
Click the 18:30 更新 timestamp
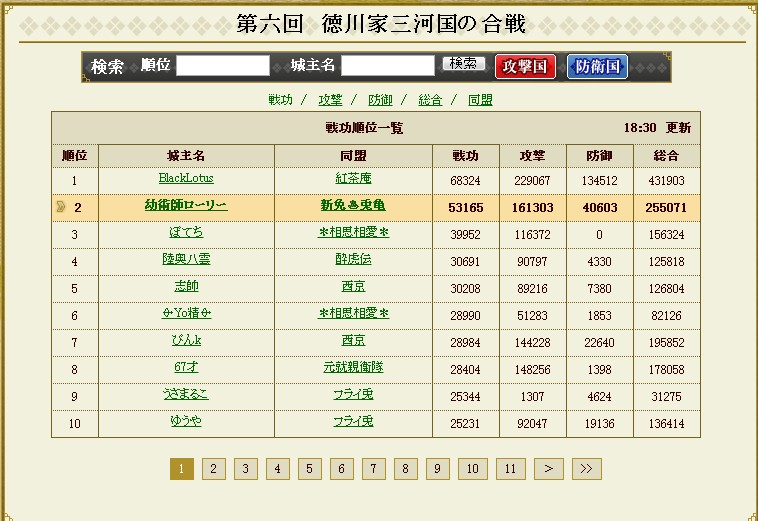(x=657, y=128)
